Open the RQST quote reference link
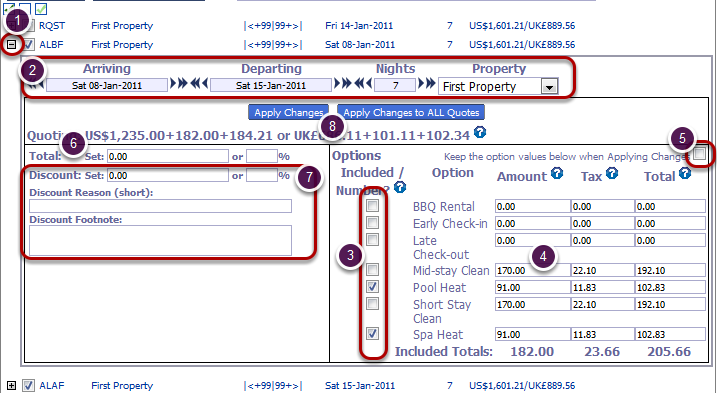 click(52, 26)
